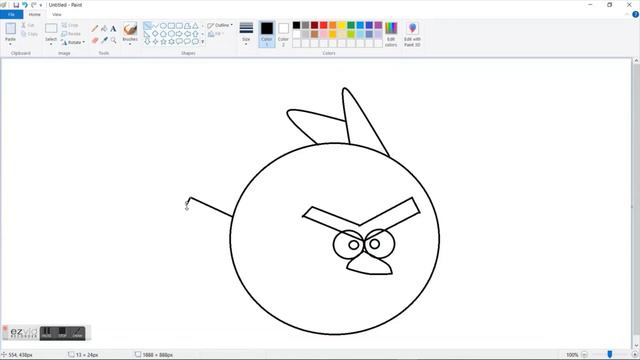Open the File menu

pos(11,14)
